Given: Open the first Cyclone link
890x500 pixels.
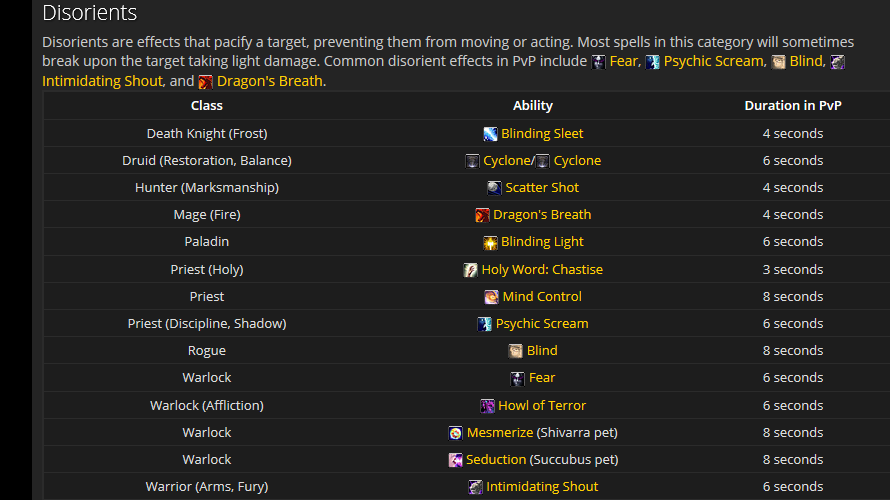Looking at the screenshot, I should click(507, 161).
